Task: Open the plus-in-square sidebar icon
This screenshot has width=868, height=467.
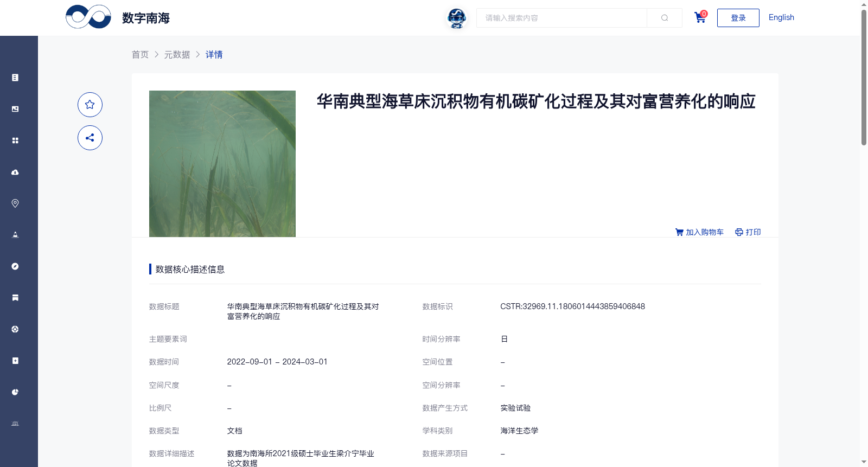Action: (15, 361)
